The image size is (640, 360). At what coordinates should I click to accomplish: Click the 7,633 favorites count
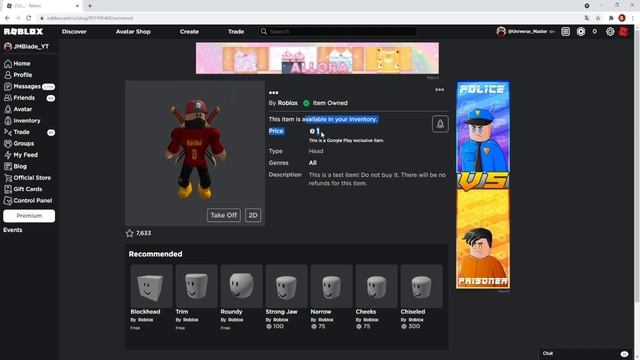[x=143, y=233]
